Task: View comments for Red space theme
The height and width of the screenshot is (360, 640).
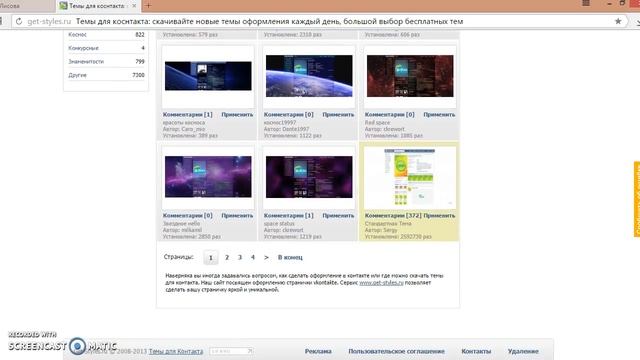Action: point(389,115)
